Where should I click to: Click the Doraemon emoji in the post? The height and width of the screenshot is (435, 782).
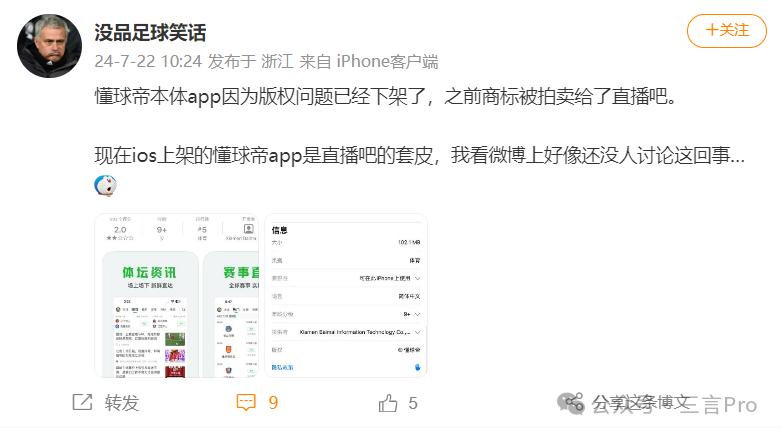(x=105, y=186)
